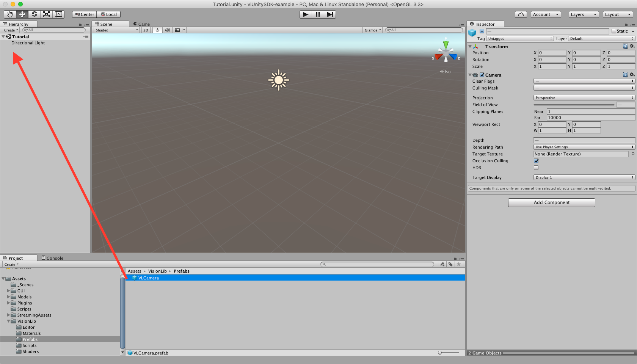Viewport: 637px width, 364px height.
Task: Toggle Occlusion Culling checkbox
Action: pos(536,161)
